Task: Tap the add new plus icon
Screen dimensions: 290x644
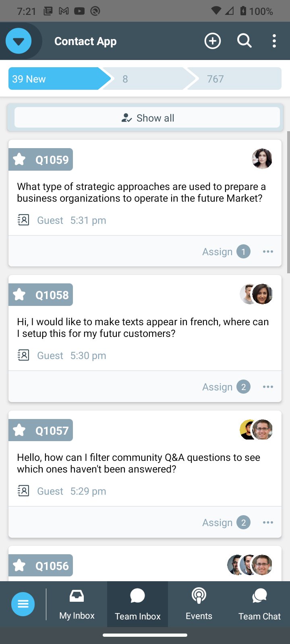Action: pyautogui.click(x=213, y=41)
